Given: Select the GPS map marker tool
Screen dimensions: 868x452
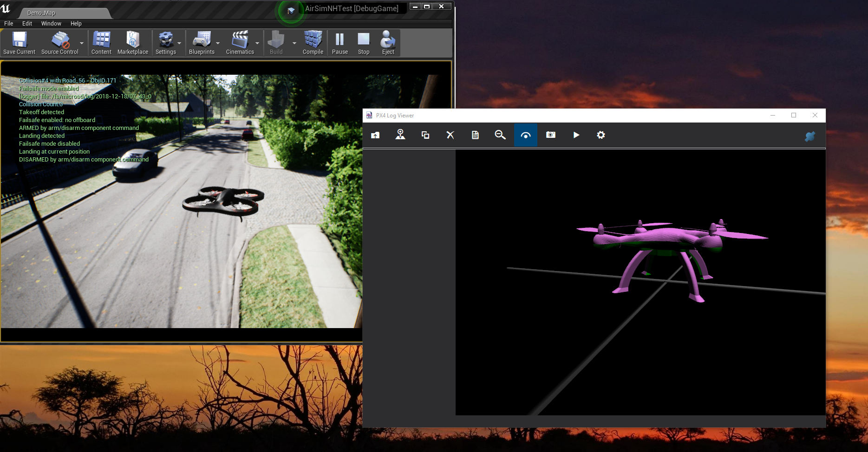Looking at the screenshot, I should 400,135.
